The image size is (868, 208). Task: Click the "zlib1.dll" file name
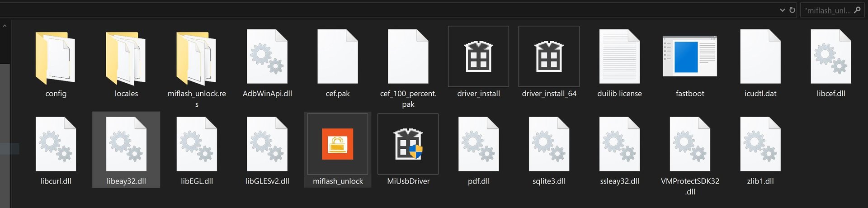pos(760,181)
